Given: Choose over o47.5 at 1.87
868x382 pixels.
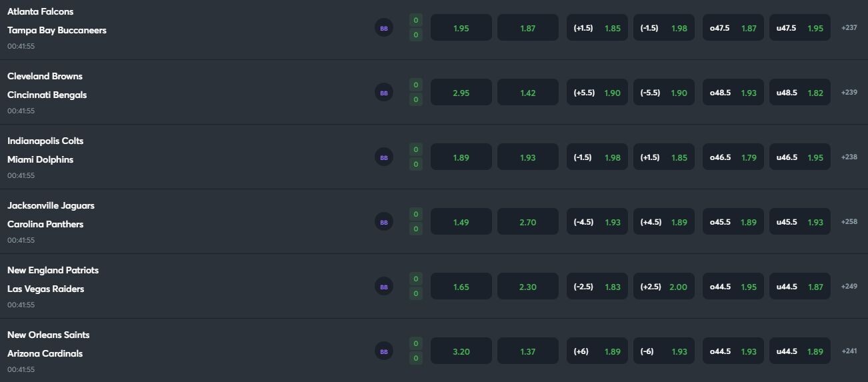Looking at the screenshot, I should pos(733,28).
